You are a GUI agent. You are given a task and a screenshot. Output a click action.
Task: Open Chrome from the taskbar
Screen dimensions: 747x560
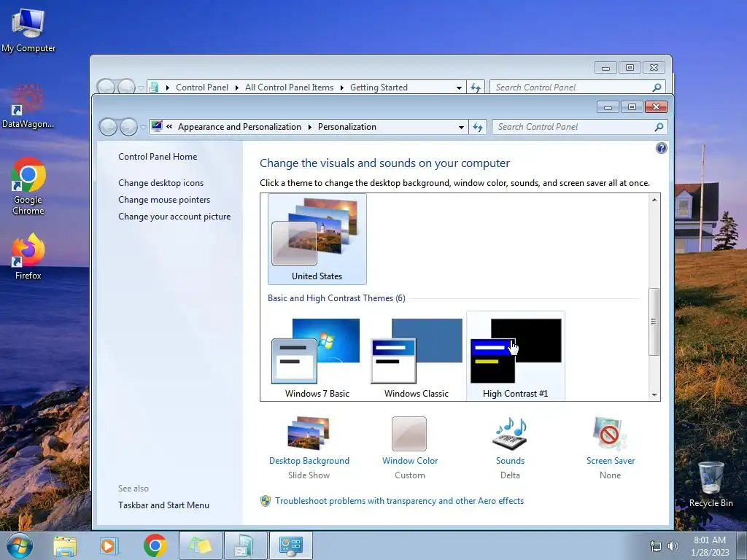(x=155, y=545)
